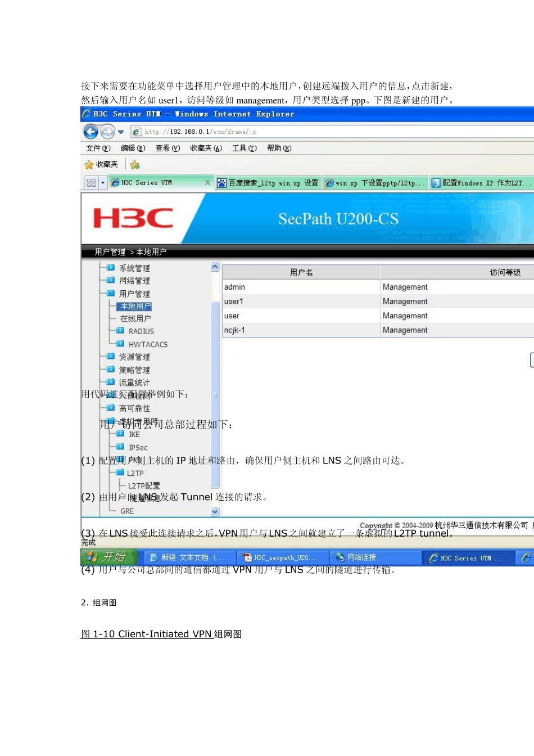Viewport: 534px width, 756px height.
Task: Click the 开始 Start button
Action: (x=109, y=557)
